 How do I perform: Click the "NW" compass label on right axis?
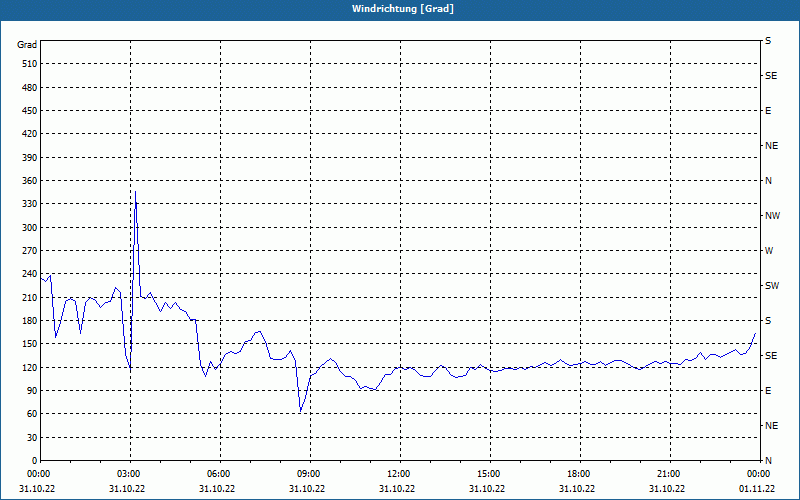[772, 216]
